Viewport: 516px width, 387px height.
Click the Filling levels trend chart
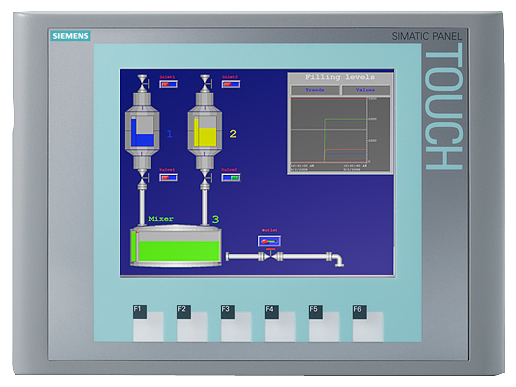[x=340, y=130]
